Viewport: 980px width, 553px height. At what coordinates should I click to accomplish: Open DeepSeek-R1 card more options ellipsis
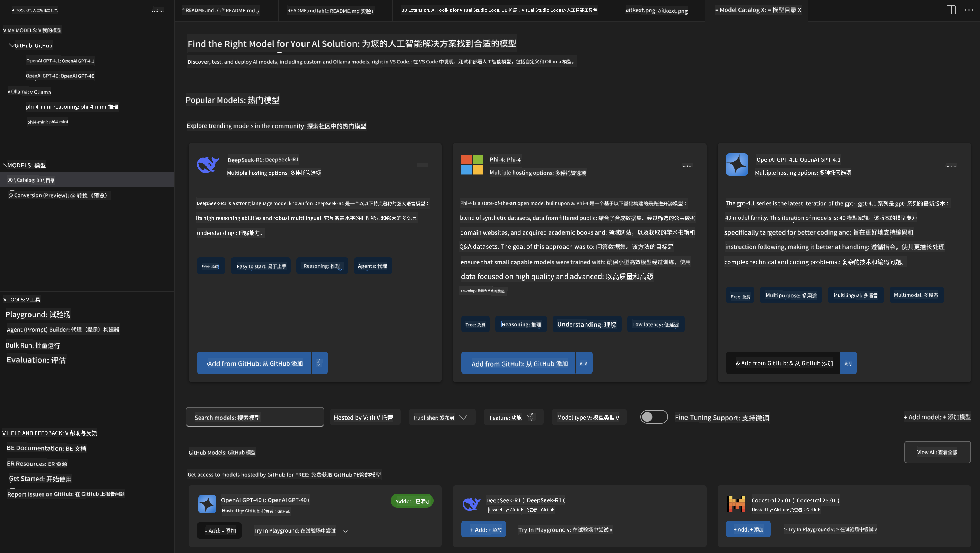point(422,165)
